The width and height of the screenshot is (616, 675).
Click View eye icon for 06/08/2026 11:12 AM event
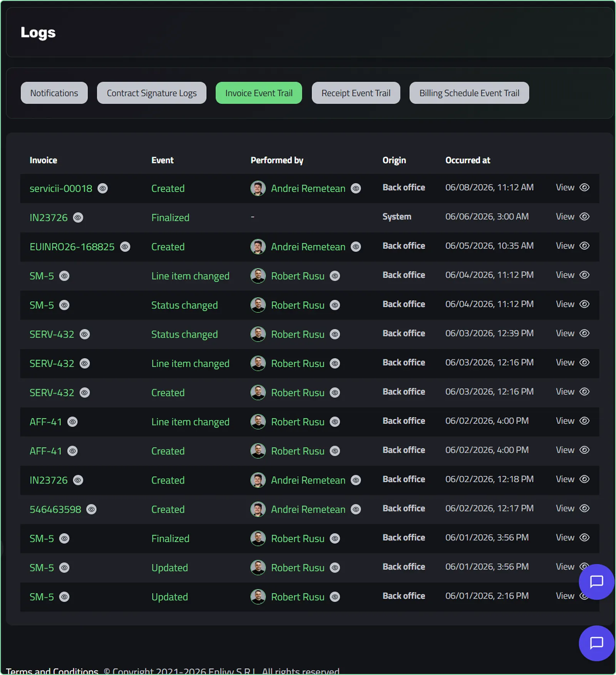point(584,187)
